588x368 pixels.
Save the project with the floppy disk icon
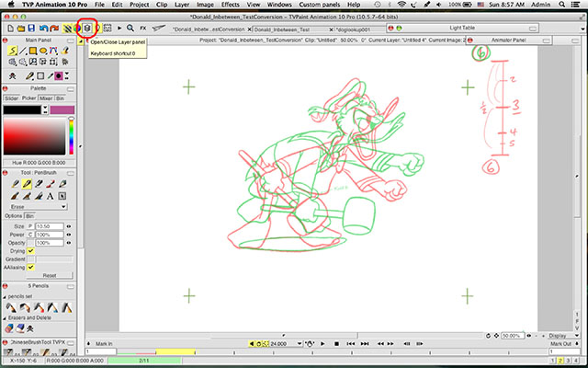(x=31, y=29)
